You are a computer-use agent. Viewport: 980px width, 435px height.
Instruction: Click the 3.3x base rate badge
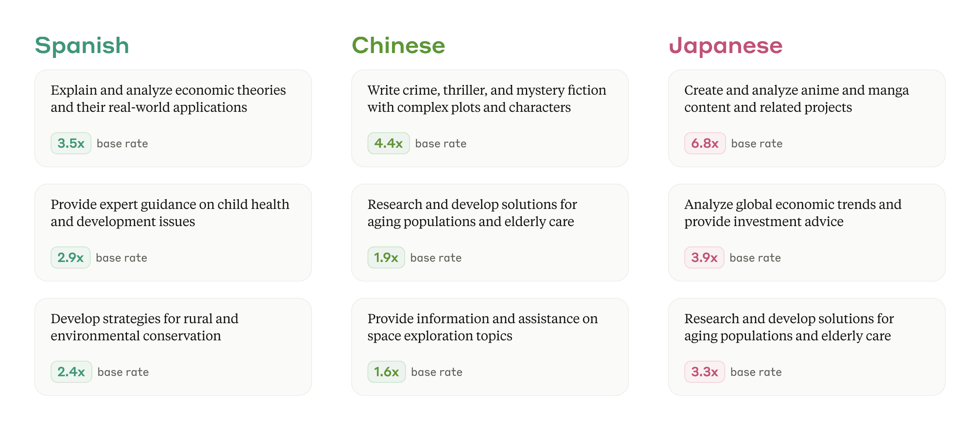pos(704,372)
